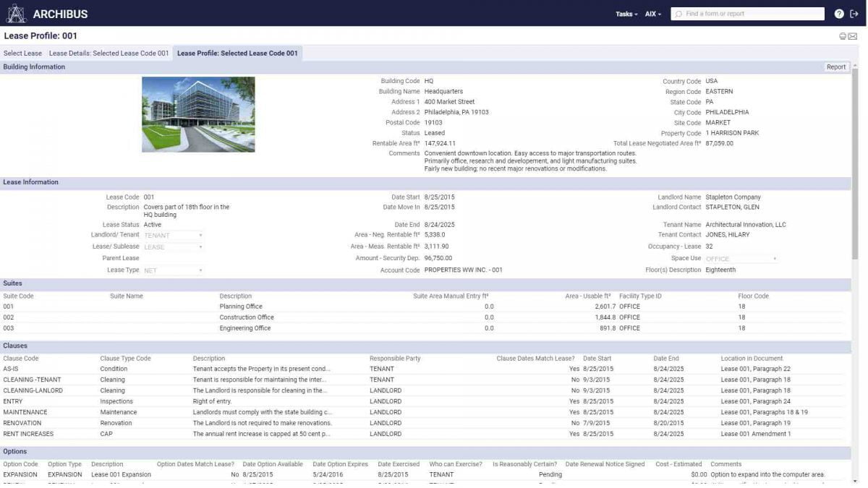Open the AIX dropdown menu

tap(651, 13)
